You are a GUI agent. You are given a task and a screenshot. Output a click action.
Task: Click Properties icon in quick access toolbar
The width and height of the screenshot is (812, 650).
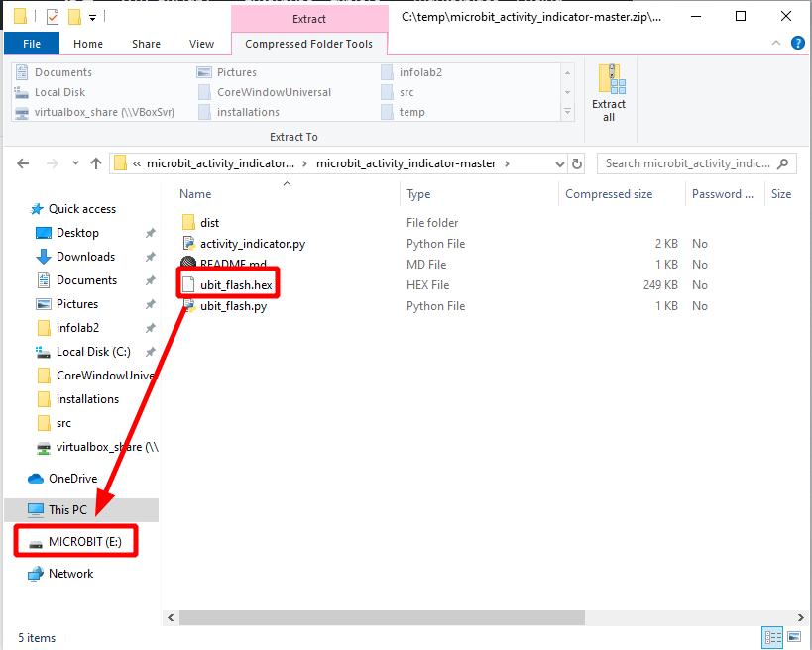[53, 17]
